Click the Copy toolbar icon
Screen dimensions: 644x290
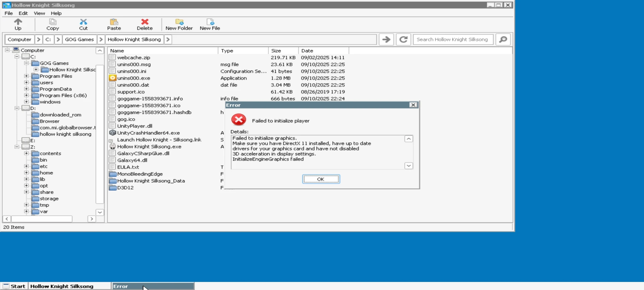click(53, 22)
